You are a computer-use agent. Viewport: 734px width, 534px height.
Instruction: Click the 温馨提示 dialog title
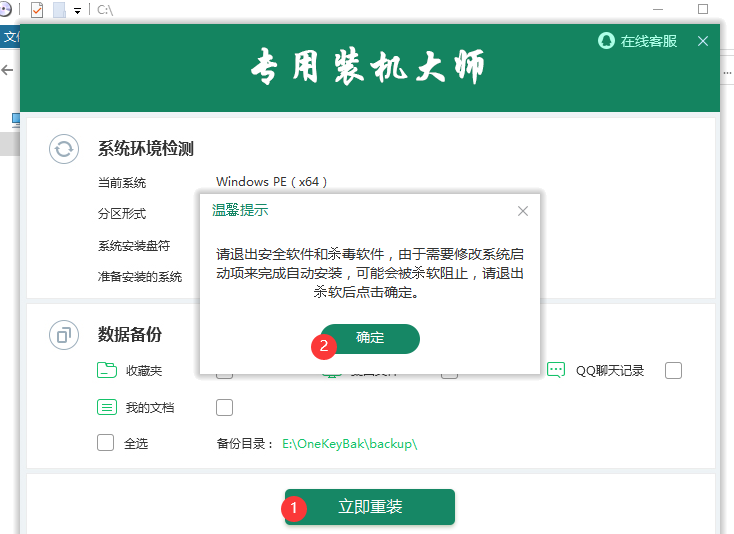click(240, 210)
